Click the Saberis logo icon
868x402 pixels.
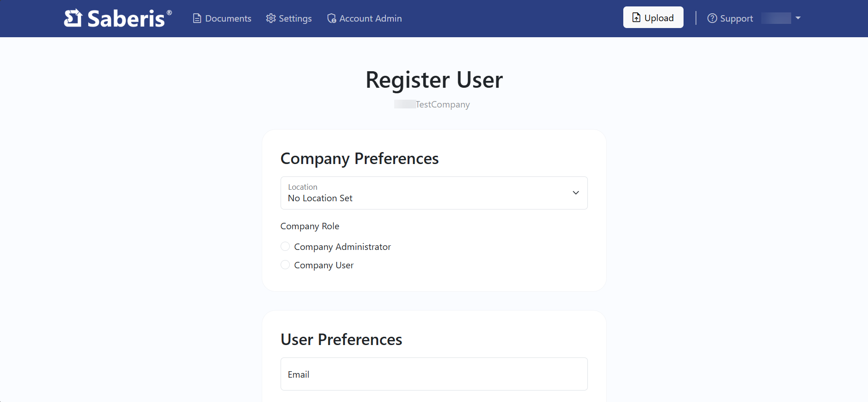pyautogui.click(x=73, y=18)
